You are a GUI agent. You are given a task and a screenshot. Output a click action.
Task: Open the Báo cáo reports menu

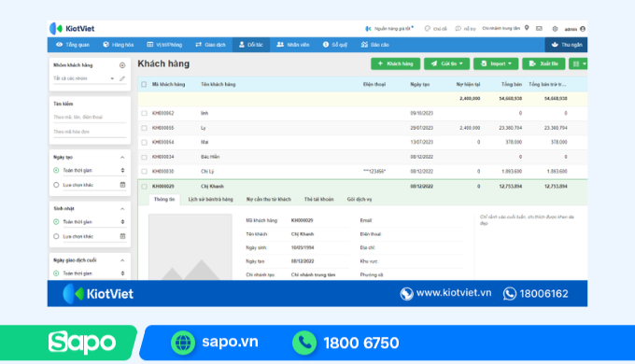[375, 45]
